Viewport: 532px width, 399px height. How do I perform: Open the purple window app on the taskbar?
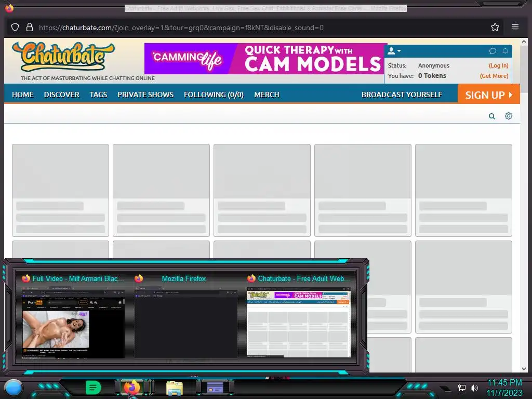click(x=215, y=388)
